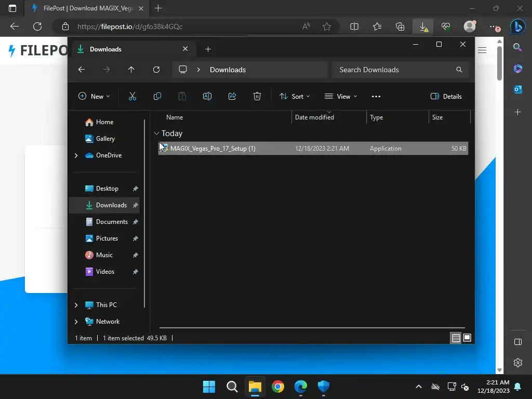Select MAGIX_Vegas_Pro_17_Setup (1) file

point(313,148)
